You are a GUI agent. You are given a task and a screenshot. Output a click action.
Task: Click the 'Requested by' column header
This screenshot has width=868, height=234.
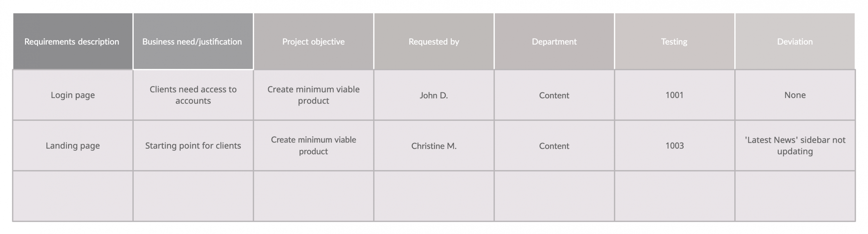[434, 41]
